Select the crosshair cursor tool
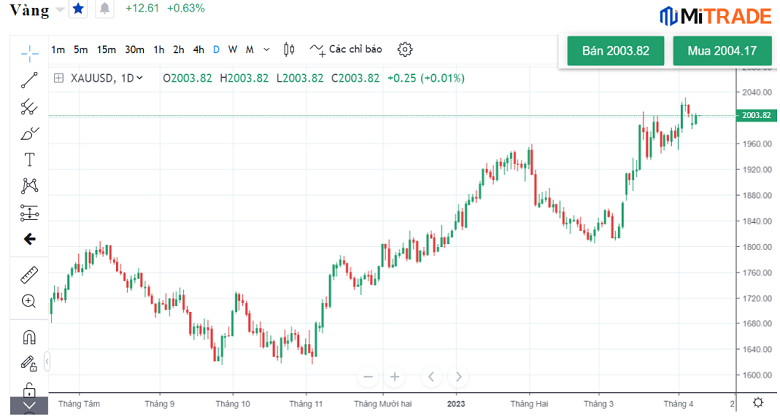Image resolution: width=780 pixels, height=419 pixels. tap(29, 51)
